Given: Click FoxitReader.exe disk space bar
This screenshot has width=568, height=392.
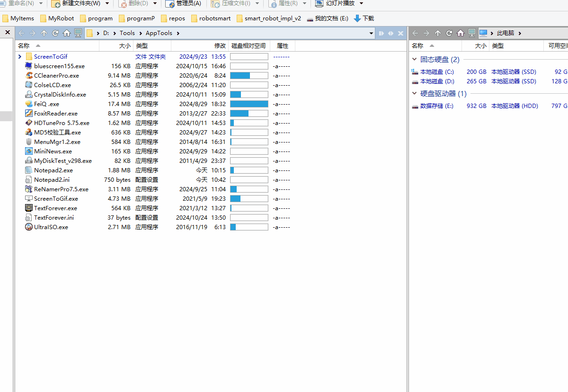Looking at the screenshot, I should coord(249,114).
